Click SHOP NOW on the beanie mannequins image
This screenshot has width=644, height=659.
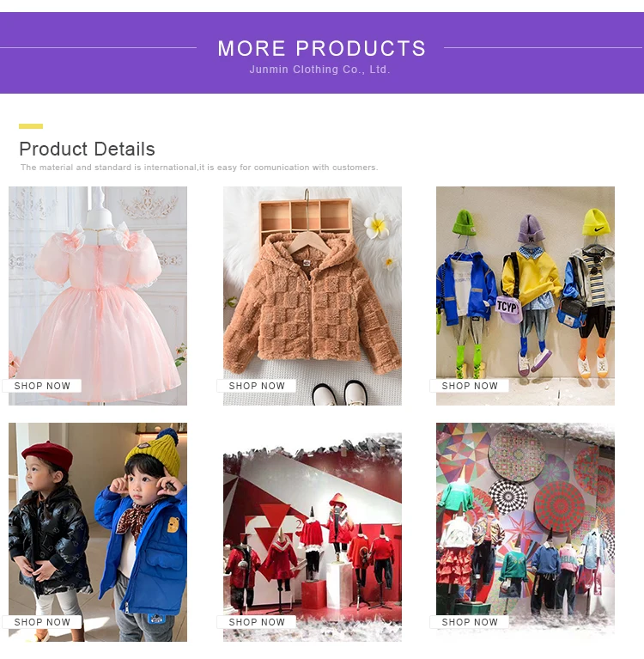tap(470, 386)
